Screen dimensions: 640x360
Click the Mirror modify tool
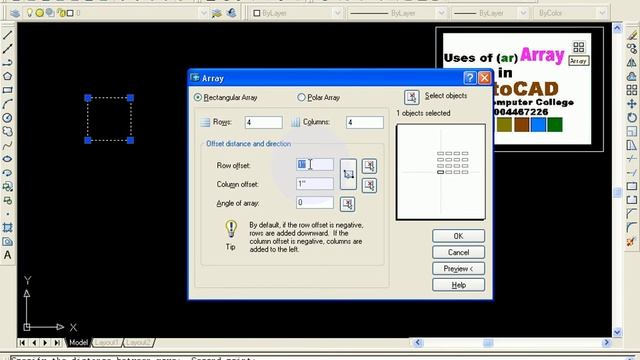pyautogui.click(x=632, y=63)
